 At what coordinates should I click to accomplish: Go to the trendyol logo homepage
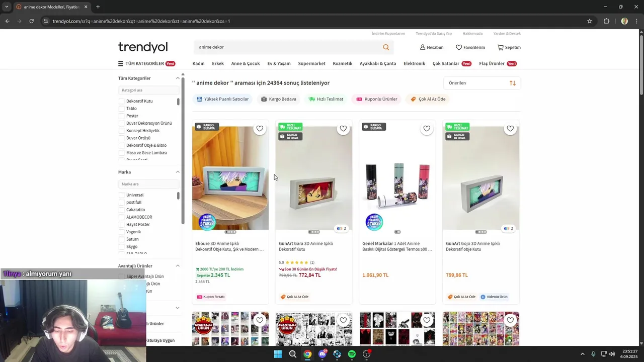(143, 47)
